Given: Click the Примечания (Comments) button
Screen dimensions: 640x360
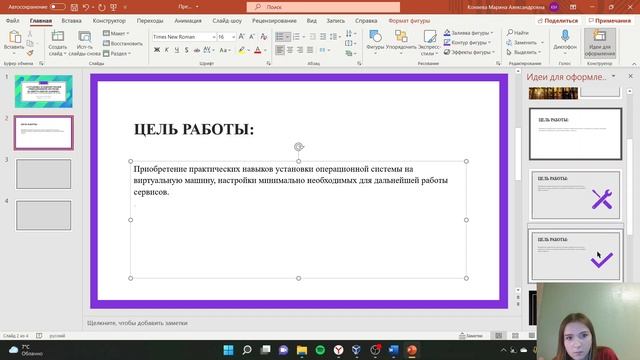Looking at the screenshot, I should (x=610, y=20).
